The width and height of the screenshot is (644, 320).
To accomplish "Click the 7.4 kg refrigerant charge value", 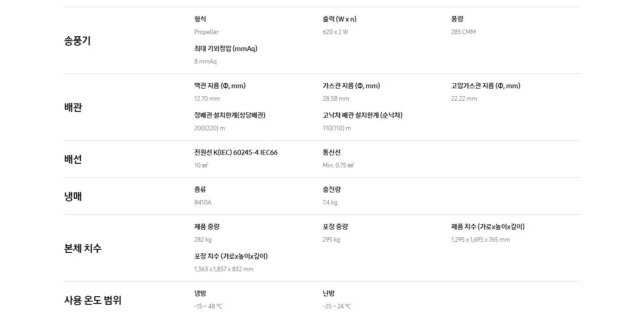I will point(330,202).
